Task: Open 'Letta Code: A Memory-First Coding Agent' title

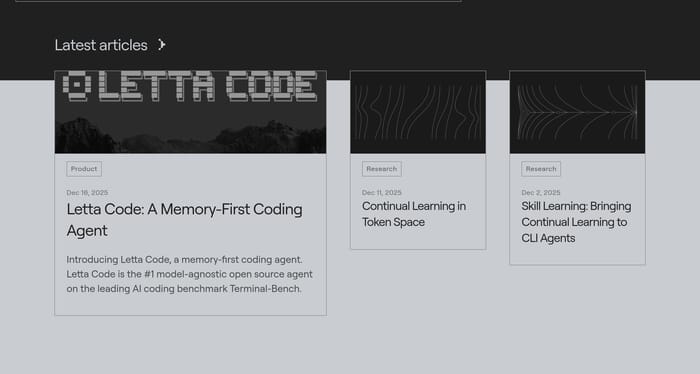Action: [x=184, y=220]
